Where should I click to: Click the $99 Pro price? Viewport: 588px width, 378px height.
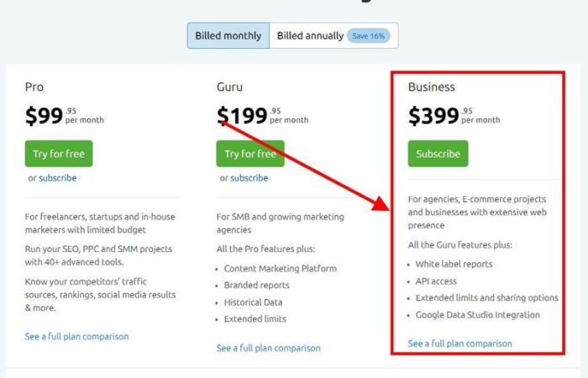tap(44, 116)
